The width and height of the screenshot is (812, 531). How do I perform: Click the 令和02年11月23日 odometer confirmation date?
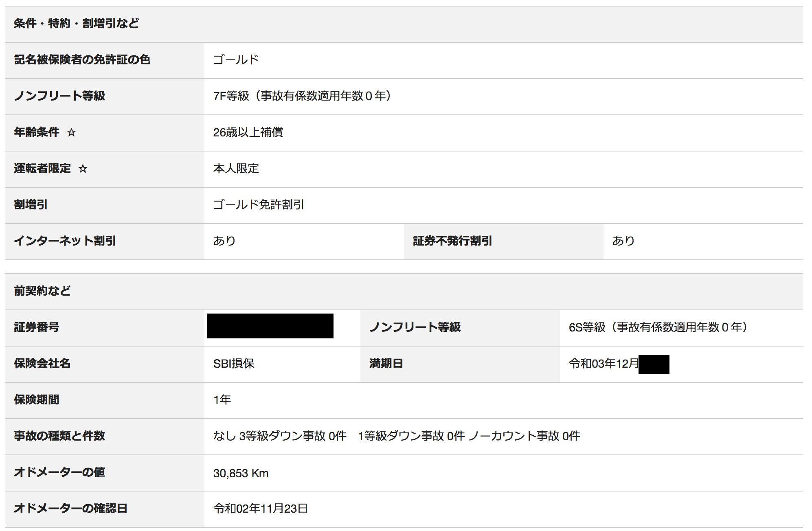coord(260,509)
